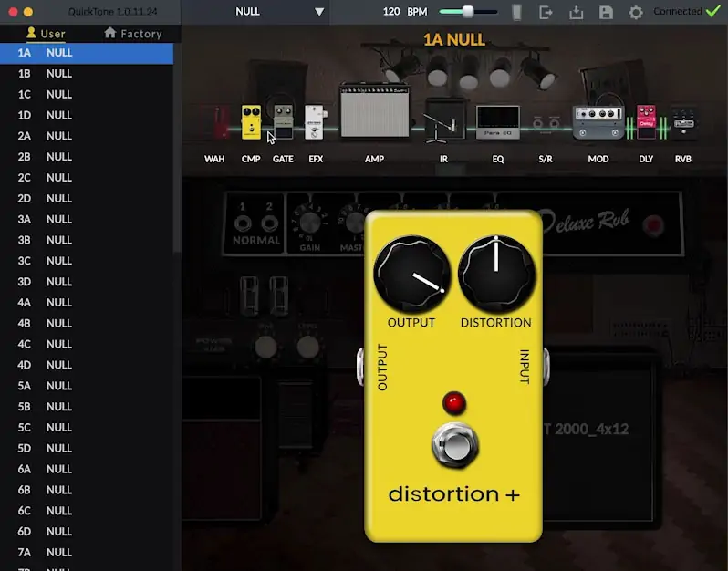Screen dimensions: 728x571
Task: Select preset 3A NULL in list
Action: click(46, 219)
